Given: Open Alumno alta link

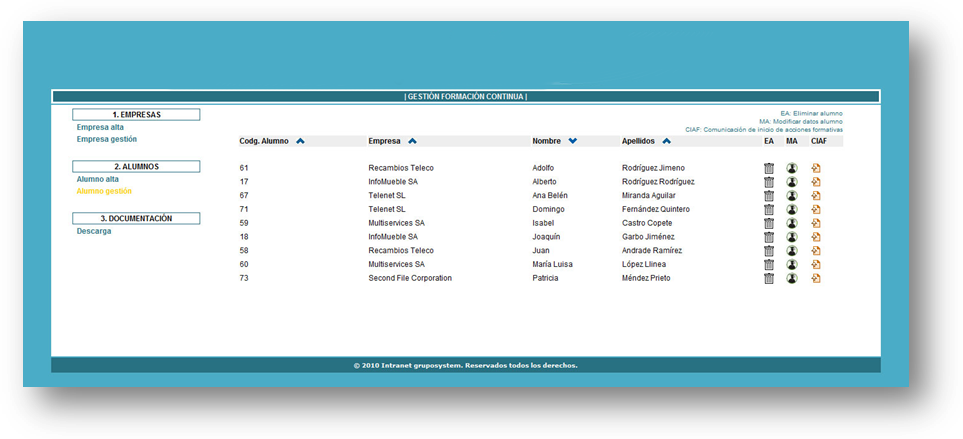Looking at the screenshot, I should [x=97, y=179].
